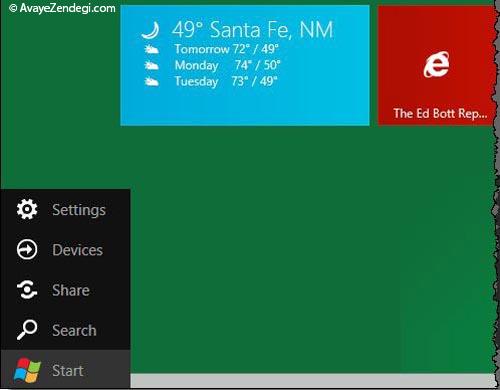Select the Share charm icon

[x=27, y=289]
